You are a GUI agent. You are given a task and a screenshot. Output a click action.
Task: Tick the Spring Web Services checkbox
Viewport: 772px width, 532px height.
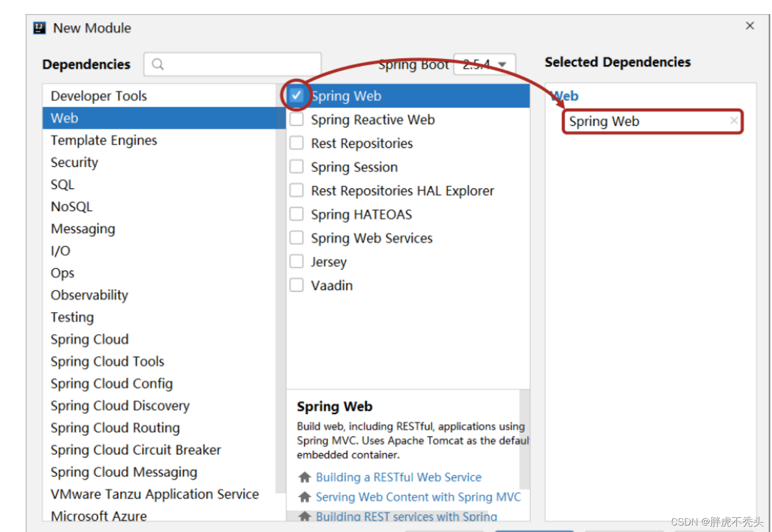(297, 238)
